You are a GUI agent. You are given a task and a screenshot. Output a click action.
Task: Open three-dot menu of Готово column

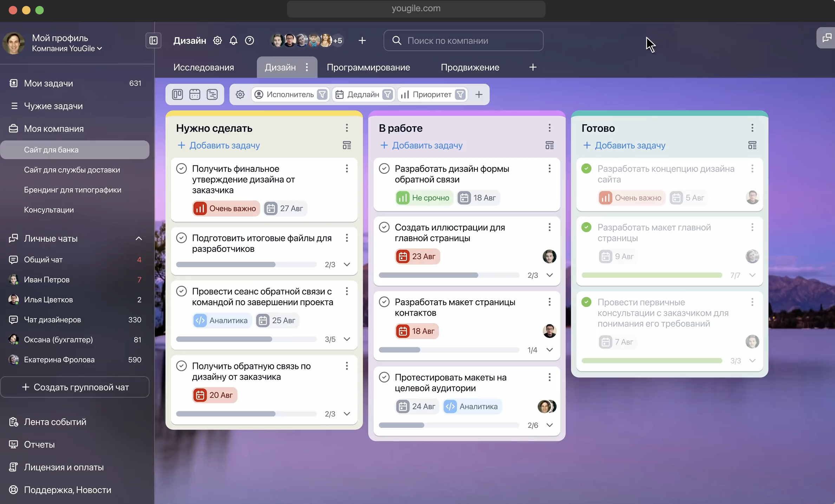click(752, 128)
